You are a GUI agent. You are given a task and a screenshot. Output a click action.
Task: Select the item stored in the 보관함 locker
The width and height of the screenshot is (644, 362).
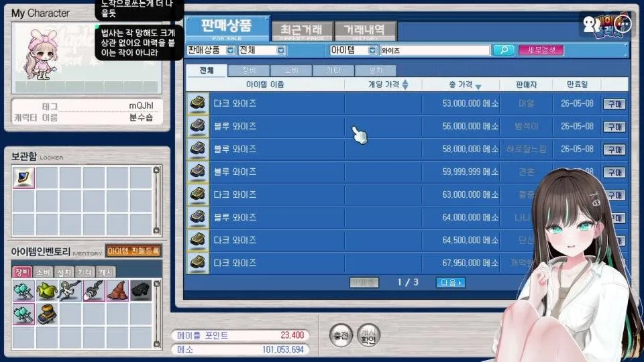click(x=23, y=177)
